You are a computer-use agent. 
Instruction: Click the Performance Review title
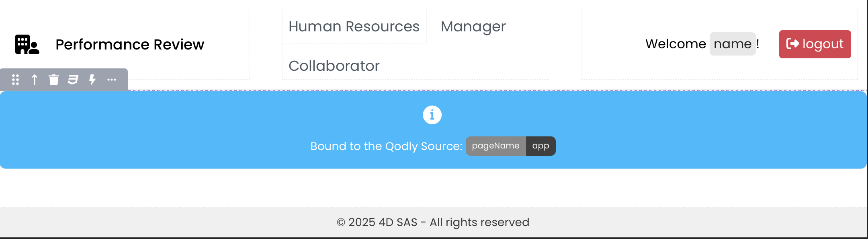(130, 44)
